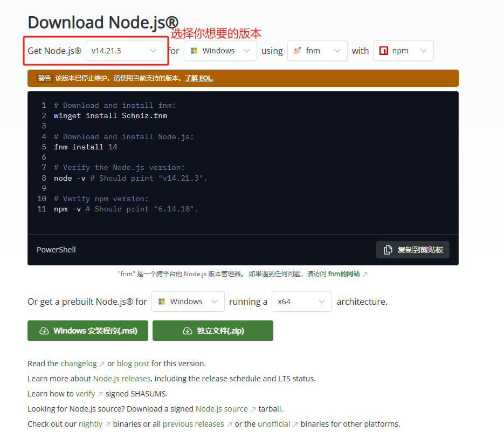Open the previous releases link
Screen dimensions: 504x445
coord(193,424)
